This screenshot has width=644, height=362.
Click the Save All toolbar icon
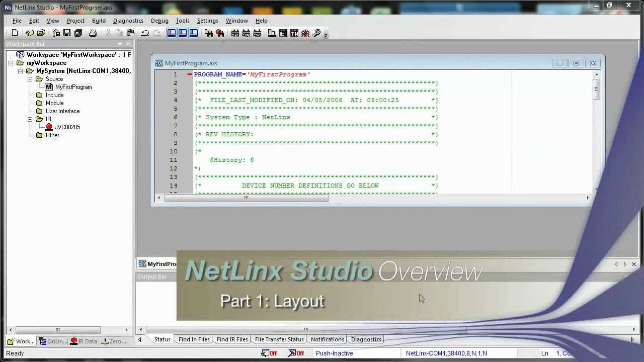point(78,33)
